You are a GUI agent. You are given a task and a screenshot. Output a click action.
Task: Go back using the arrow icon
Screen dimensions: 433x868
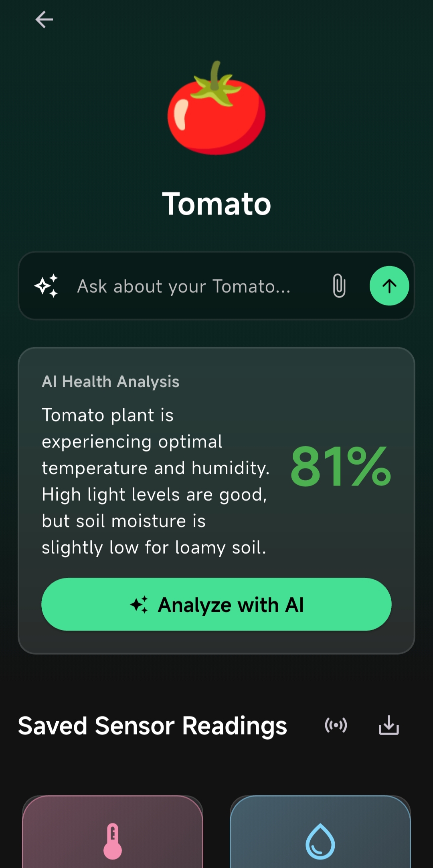tap(44, 20)
